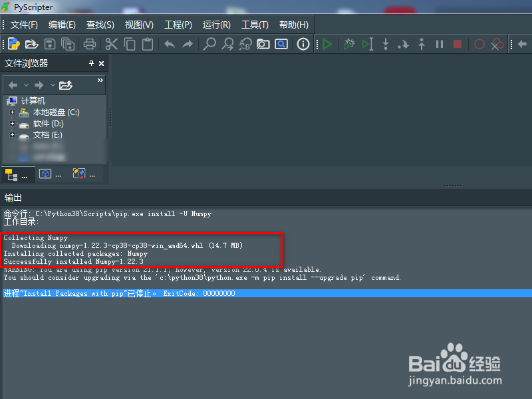The height and width of the screenshot is (399, 532).
Task: Pin the 文件浏览器 panel
Action: coord(91,63)
